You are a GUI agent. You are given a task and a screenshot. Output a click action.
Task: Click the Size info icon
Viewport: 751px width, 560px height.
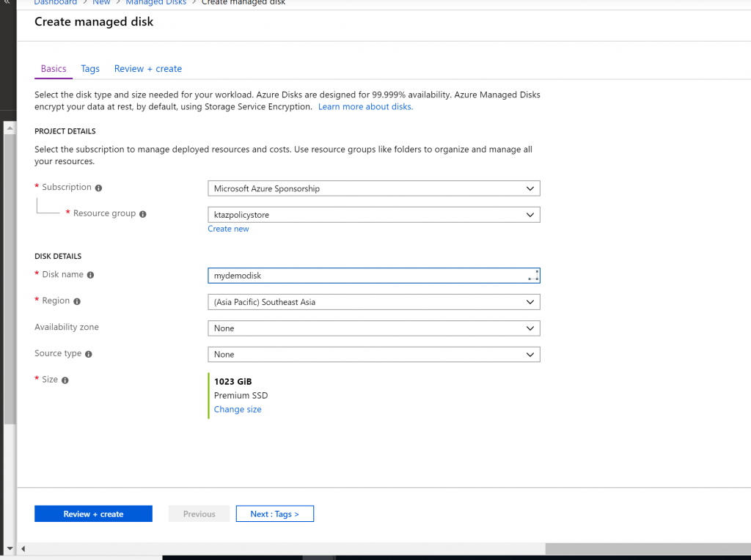[65, 380]
